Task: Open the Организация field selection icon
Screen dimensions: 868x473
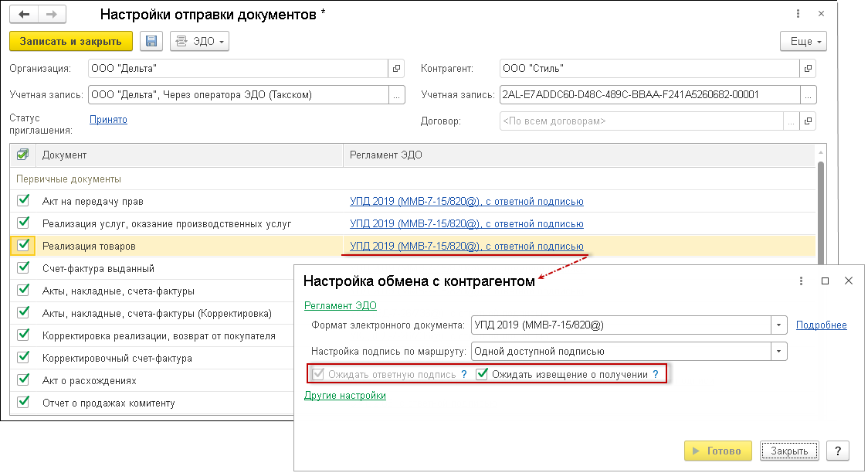Action: click(396, 68)
